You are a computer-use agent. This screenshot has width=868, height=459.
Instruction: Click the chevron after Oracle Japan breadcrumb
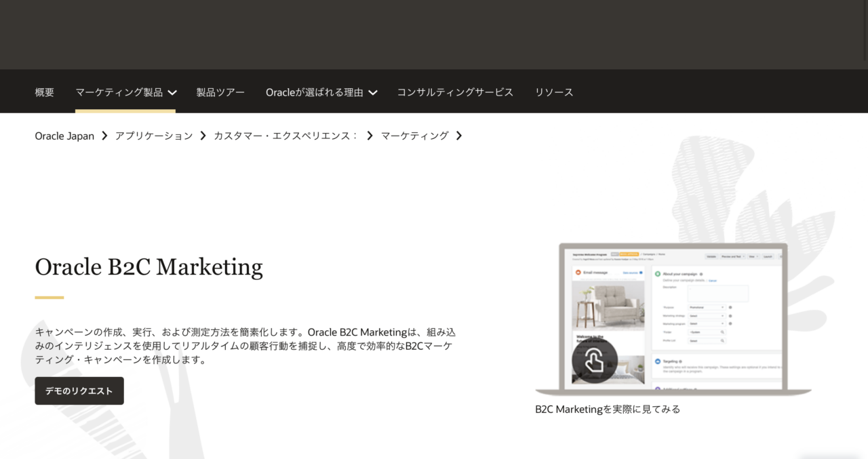click(104, 136)
